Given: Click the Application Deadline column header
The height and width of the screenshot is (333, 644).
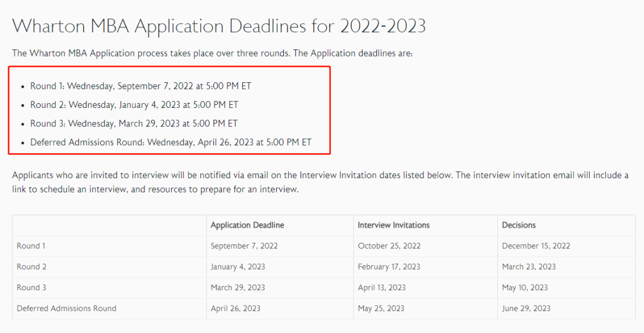Looking at the screenshot, I should (247, 225).
